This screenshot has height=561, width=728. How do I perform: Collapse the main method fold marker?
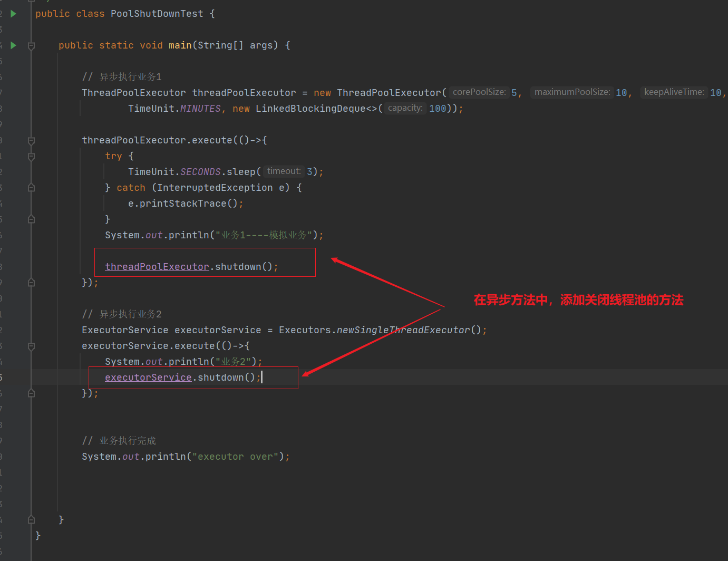point(31,46)
